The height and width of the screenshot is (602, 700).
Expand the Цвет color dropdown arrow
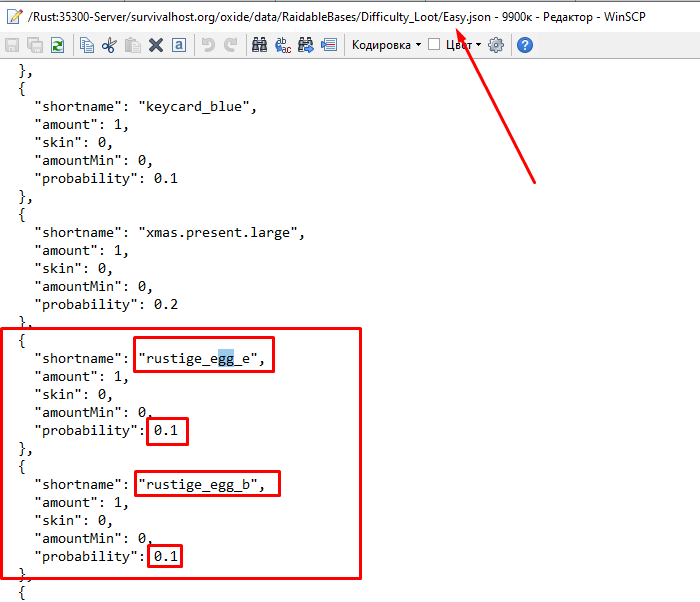[478, 45]
